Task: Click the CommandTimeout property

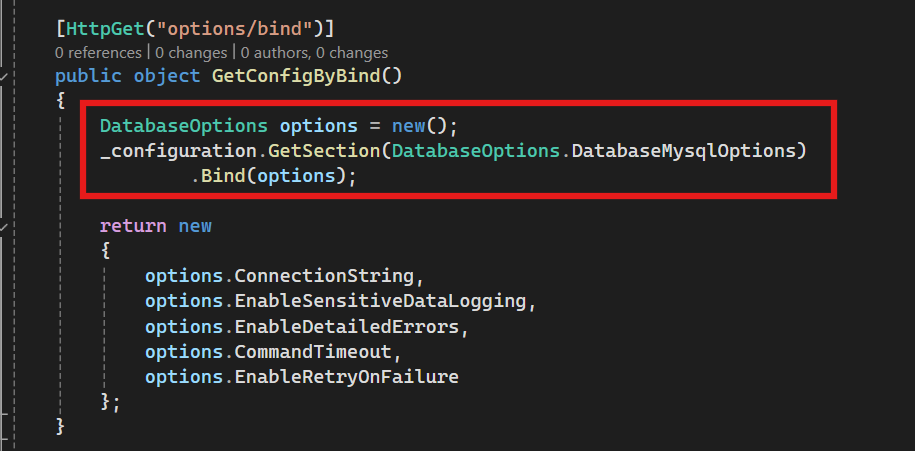Action: (x=314, y=351)
